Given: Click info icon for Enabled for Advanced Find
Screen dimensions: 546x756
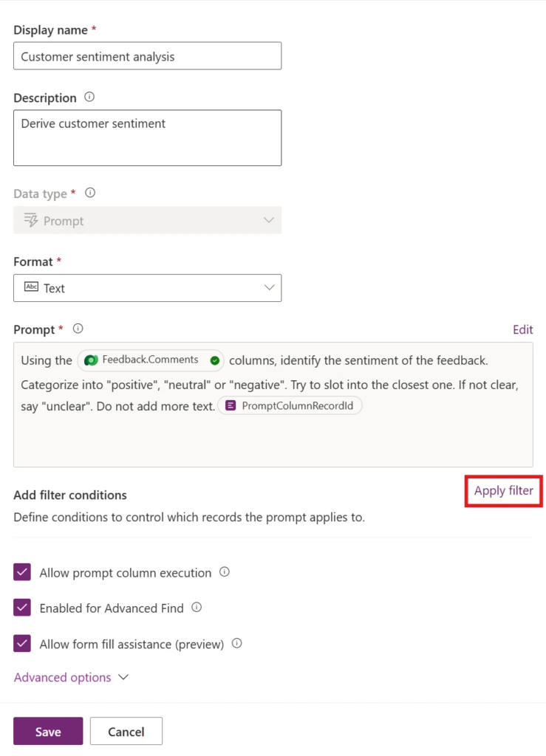Looking at the screenshot, I should [x=197, y=608].
